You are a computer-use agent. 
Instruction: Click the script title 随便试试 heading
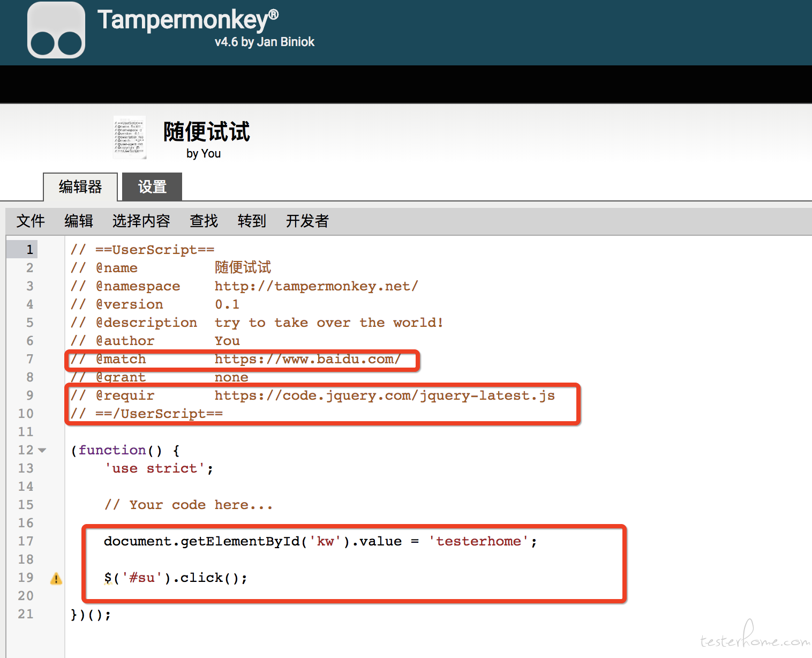(207, 131)
